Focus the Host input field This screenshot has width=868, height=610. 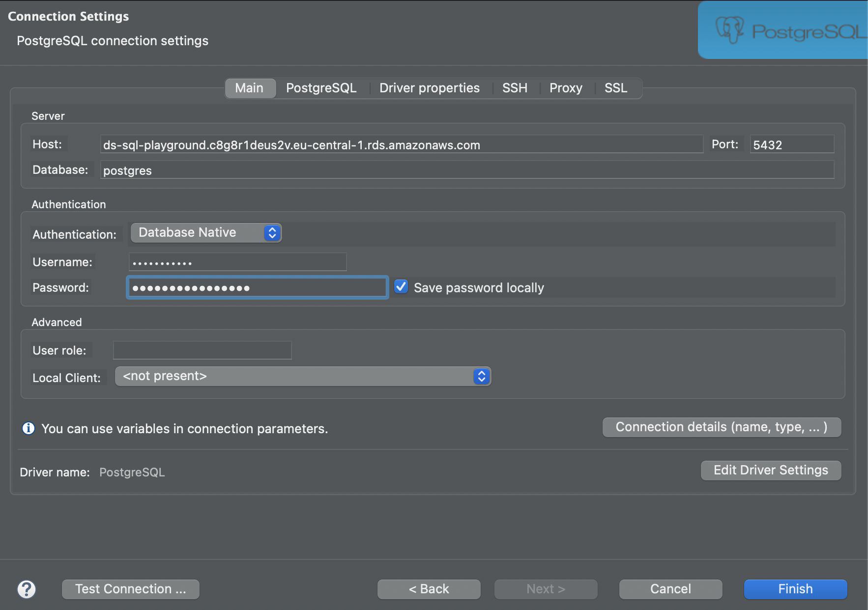[401, 145]
